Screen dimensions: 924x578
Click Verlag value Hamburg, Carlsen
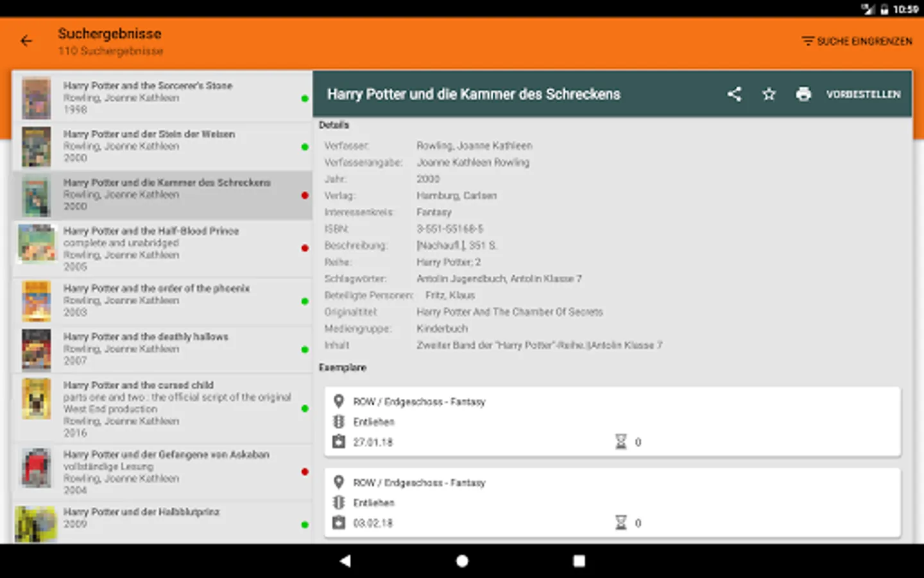tap(456, 195)
